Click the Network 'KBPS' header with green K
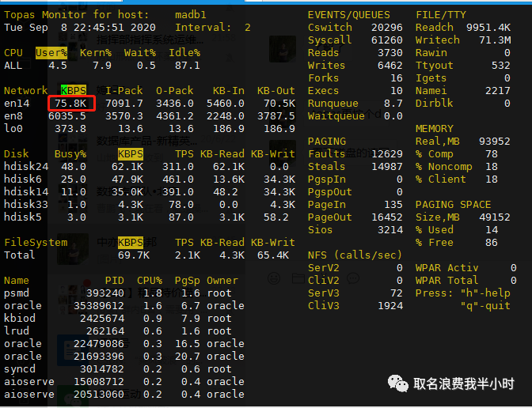 74,90
